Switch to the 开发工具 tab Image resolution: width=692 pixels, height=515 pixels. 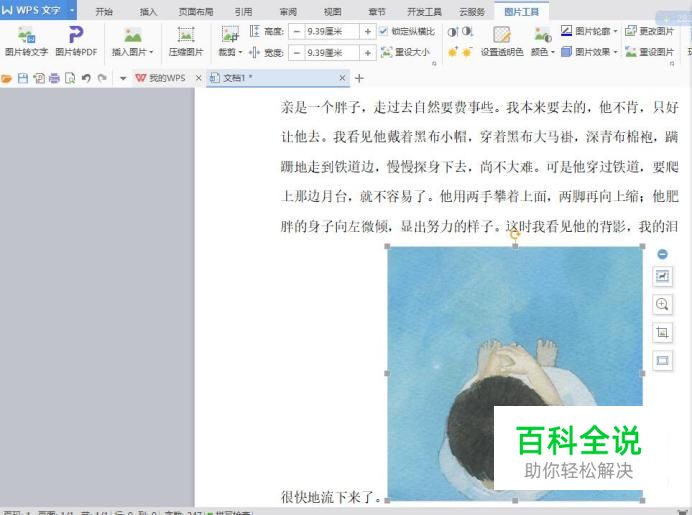click(424, 11)
